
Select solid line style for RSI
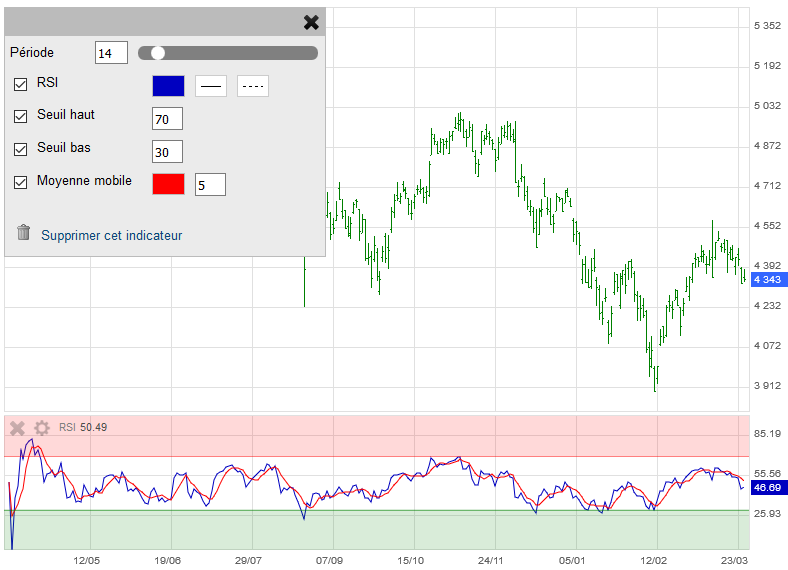[x=211, y=86]
